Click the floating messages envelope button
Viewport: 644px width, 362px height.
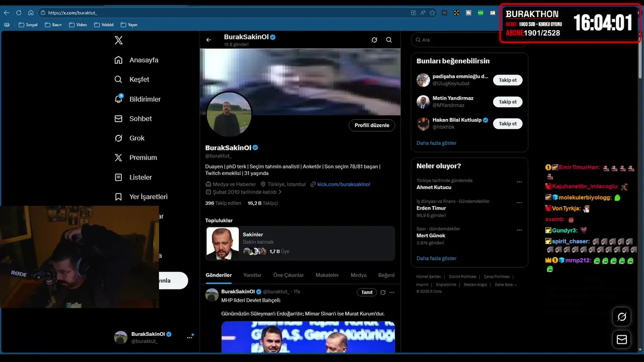622,340
